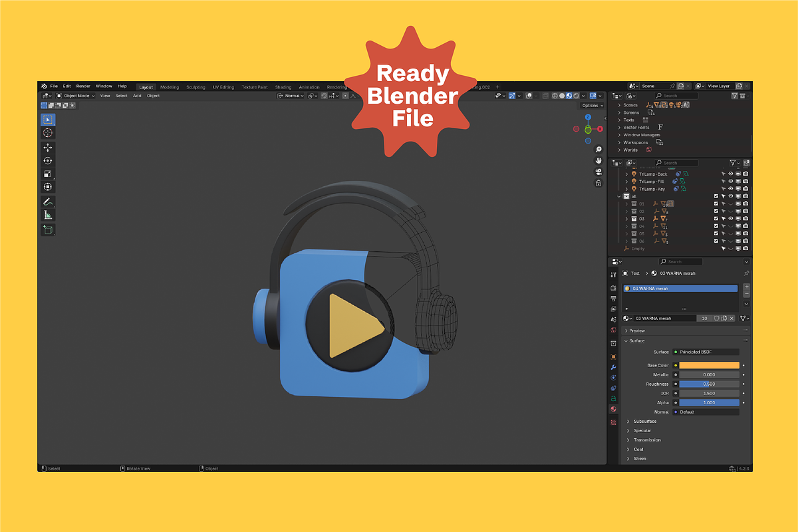The height and width of the screenshot is (532, 798).
Task: Hide TriLamp-Key with its eye icon
Action: coord(731,189)
